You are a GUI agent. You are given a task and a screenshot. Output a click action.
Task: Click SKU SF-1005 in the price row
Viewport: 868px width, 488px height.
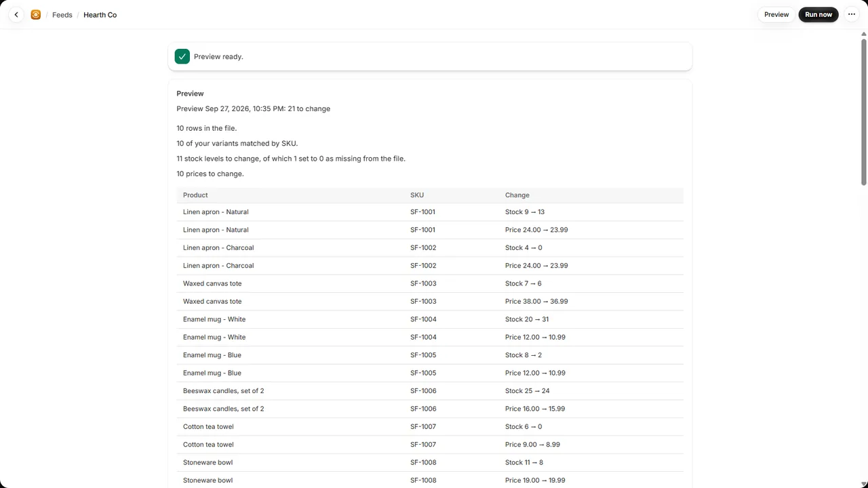coord(423,373)
